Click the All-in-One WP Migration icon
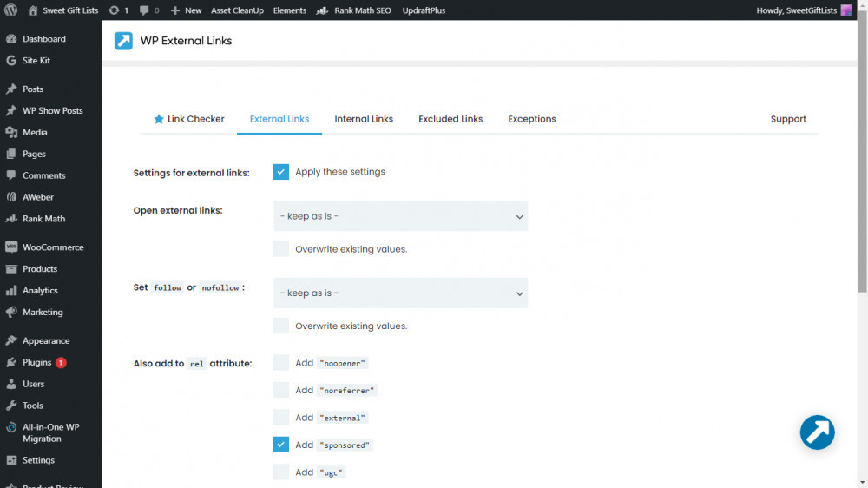Image resolution: width=868 pixels, height=488 pixels. click(11, 427)
